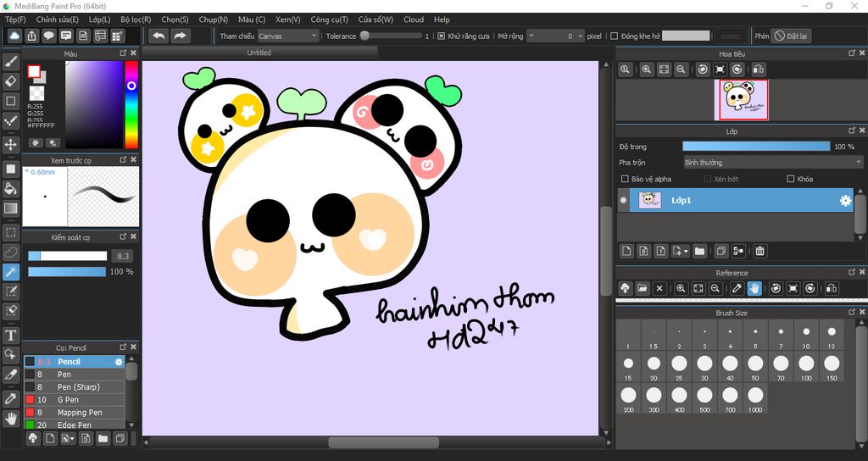
Task: Enable Khóa layer lock checkbox
Action: point(791,179)
